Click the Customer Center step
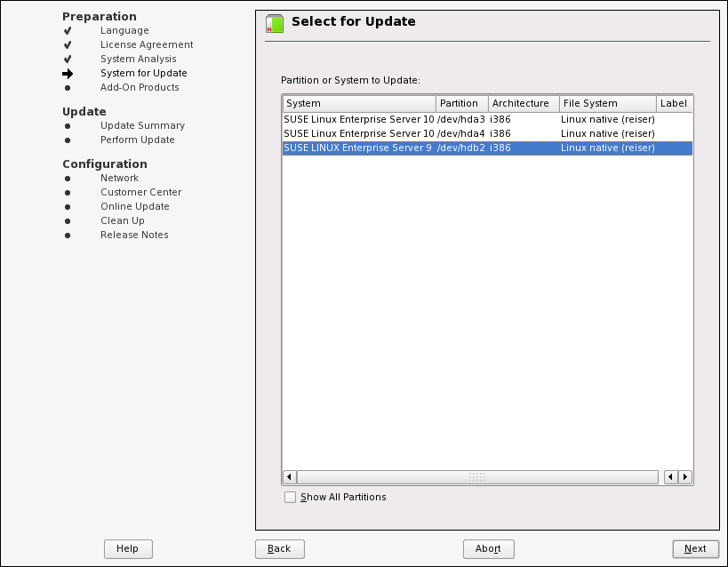 click(x=141, y=192)
